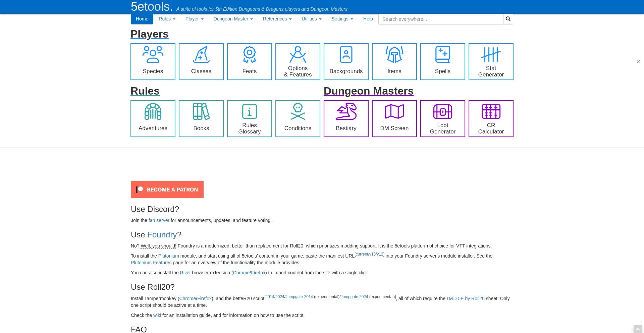Expand the Settings dropdown in navbar
Viewport: 644px width, 333px height.
342,19
